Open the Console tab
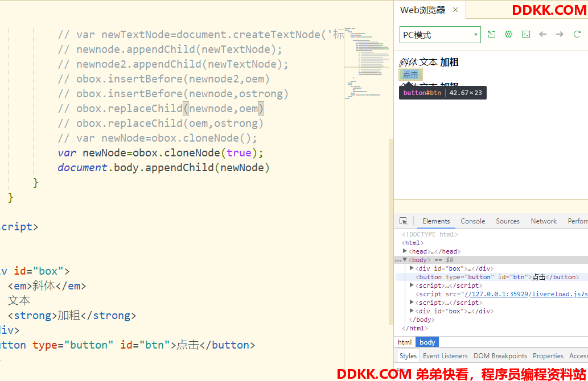588x381 pixels. tap(473, 221)
